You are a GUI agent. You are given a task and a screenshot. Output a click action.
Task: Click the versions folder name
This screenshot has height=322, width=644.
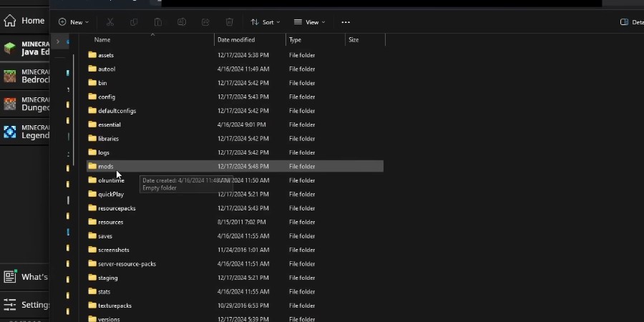[x=109, y=319]
